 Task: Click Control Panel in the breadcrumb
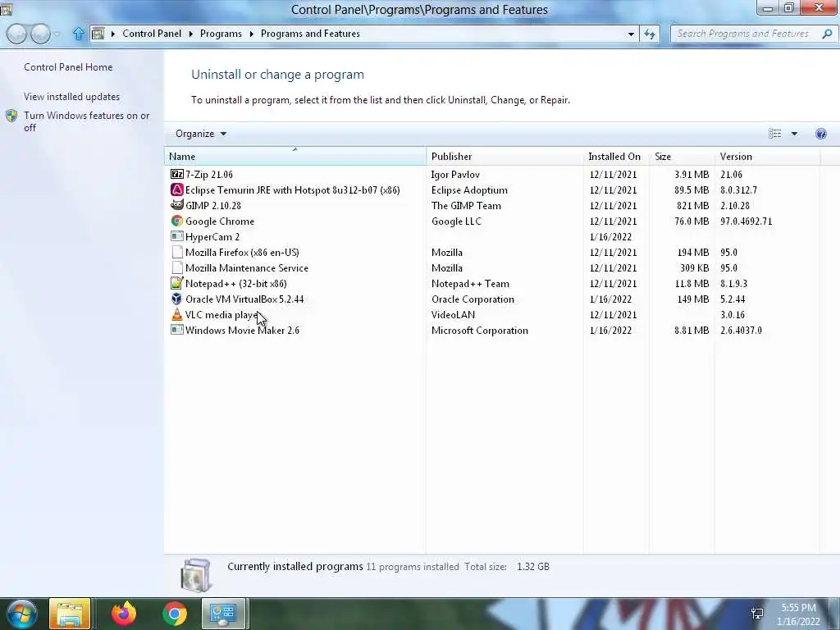[152, 34]
